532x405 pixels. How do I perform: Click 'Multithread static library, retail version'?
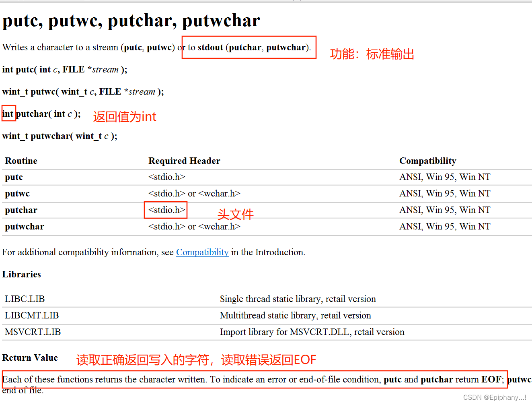click(296, 316)
